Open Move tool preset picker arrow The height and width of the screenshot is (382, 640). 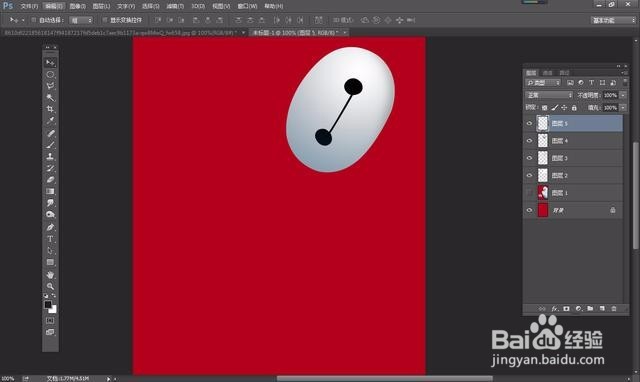[23, 20]
